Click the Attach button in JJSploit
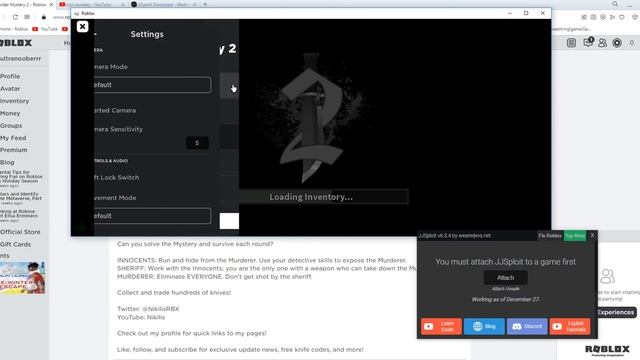Screen dimensions: 640x360 pos(505,278)
